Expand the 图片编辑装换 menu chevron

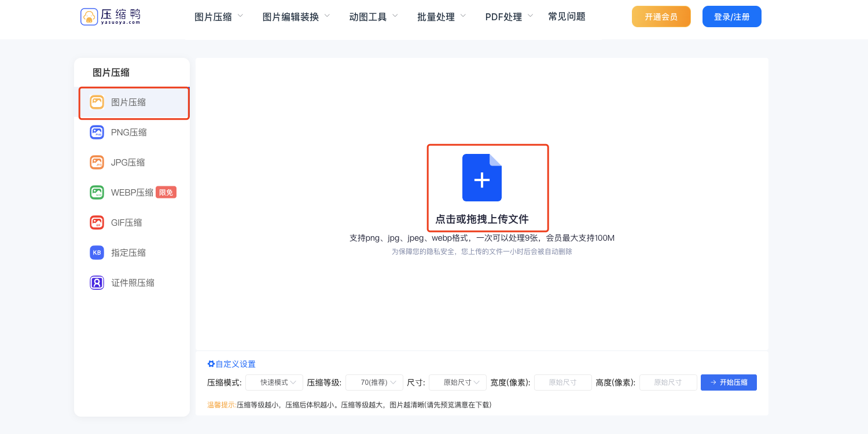(x=327, y=16)
